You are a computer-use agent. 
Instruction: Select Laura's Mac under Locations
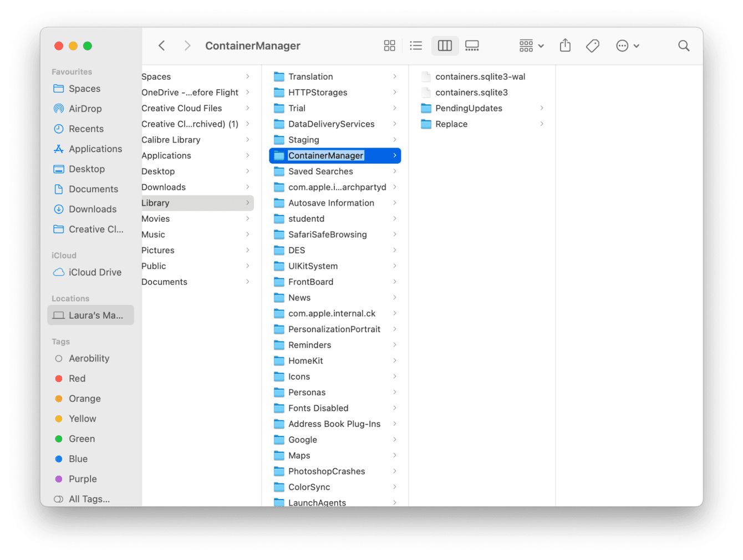point(90,315)
